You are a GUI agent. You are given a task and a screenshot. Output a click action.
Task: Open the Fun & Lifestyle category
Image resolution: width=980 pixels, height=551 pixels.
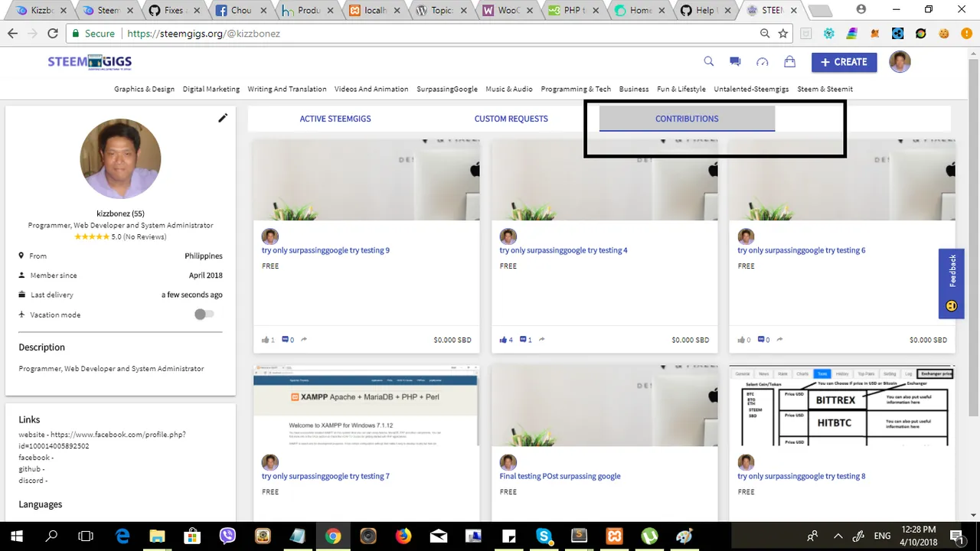[x=681, y=89]
